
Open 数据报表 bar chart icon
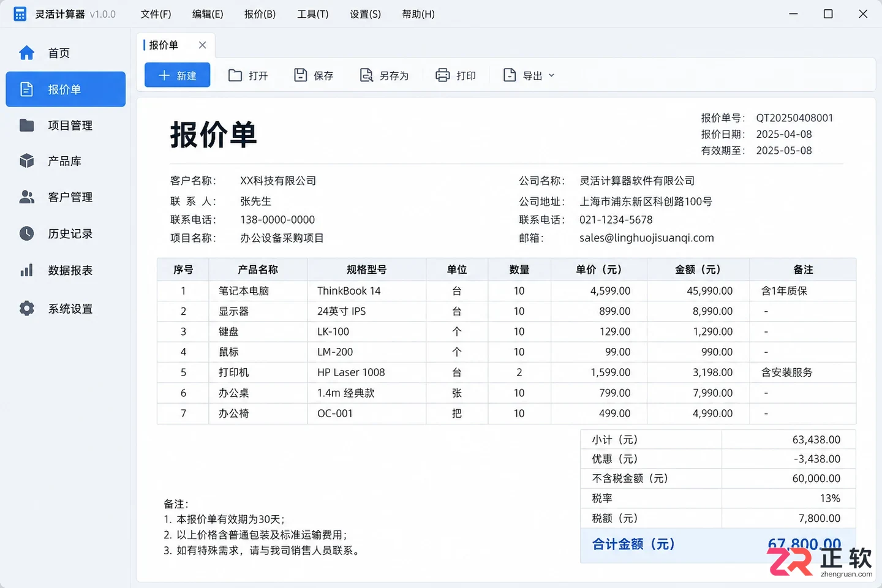click(x=26, y=270)
